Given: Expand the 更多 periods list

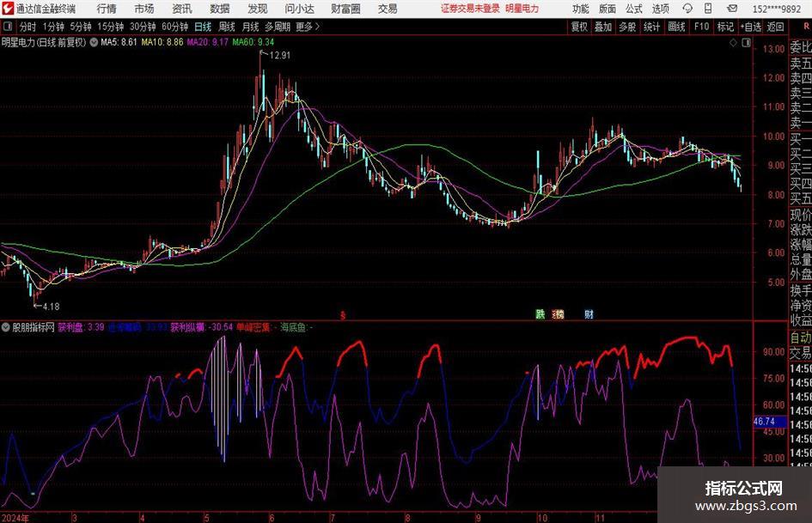Looking at the screenshot, I should click(x=308, y=27).
